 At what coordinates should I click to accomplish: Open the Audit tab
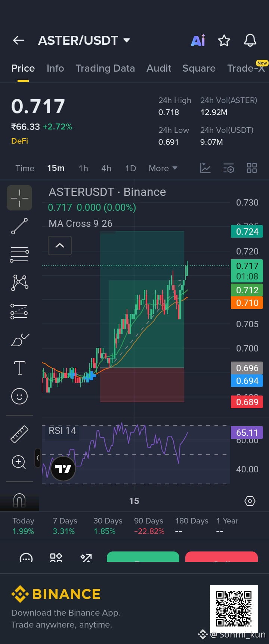point(159,68)
